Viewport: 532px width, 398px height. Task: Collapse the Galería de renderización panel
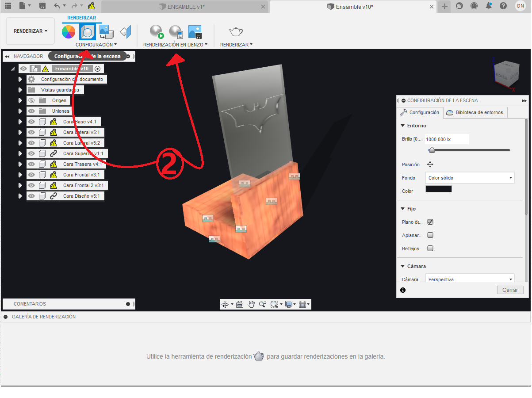pos(6,317)
